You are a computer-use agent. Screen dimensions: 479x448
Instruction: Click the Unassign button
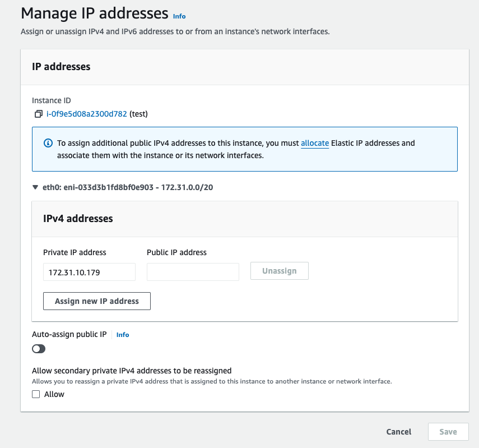(279, 270)
